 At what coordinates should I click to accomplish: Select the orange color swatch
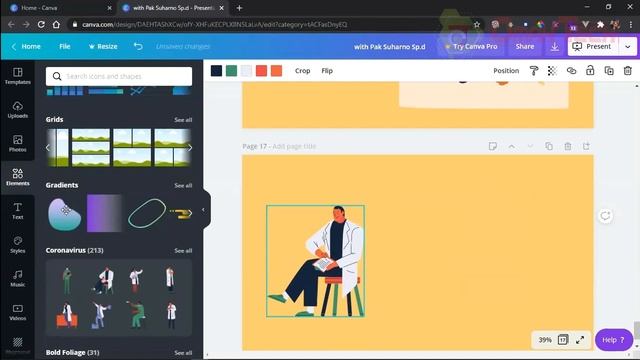[x=276, y=71]
